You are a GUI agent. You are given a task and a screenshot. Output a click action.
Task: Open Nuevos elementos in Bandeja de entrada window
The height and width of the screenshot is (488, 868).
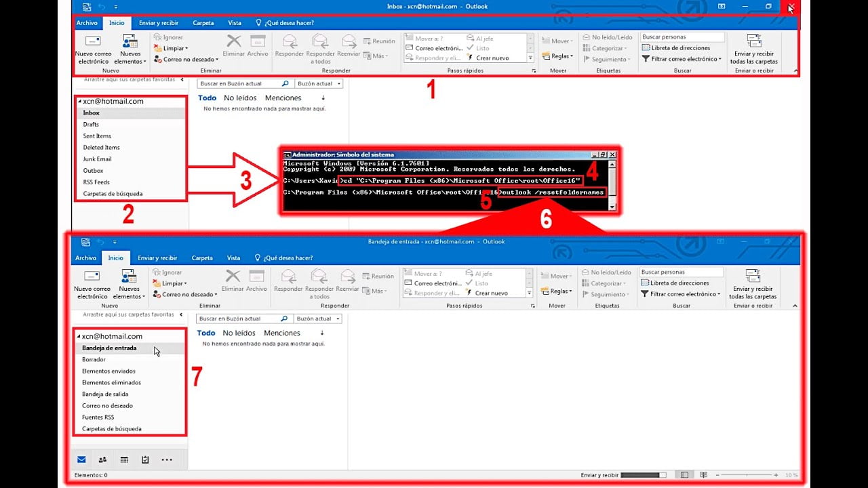tap(130, 284)
